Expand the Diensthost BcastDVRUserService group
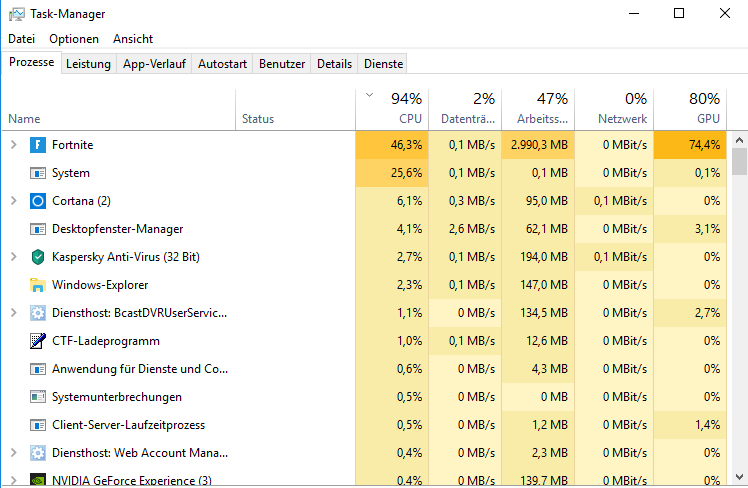This screenshot has height=488, width=748. pos(14,313)
